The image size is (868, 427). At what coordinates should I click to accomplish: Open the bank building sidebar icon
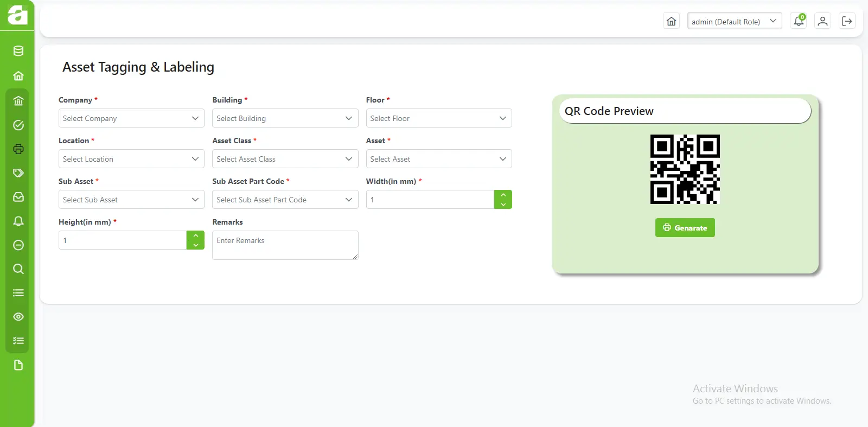point(18,100)
